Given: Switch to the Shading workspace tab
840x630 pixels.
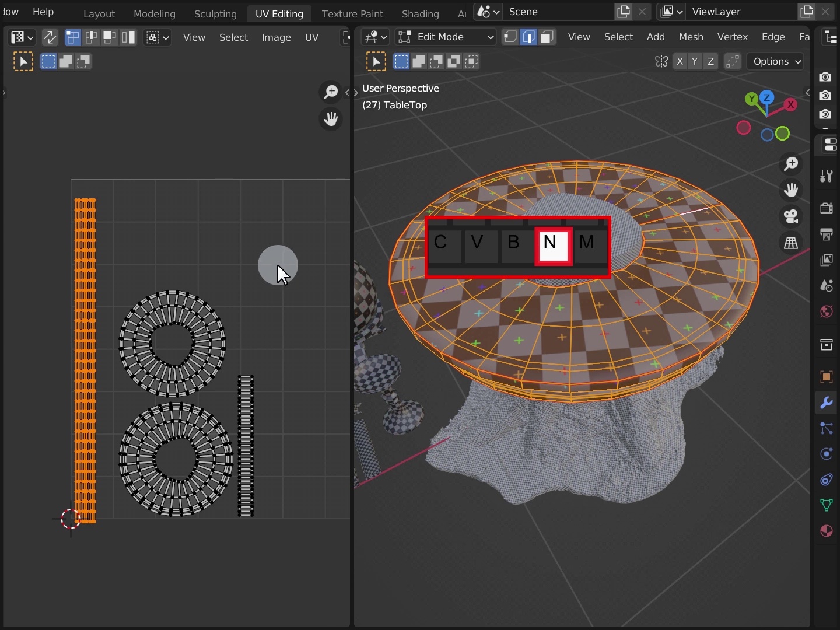Looking at the screenshot, I should [x=421, y=13].
